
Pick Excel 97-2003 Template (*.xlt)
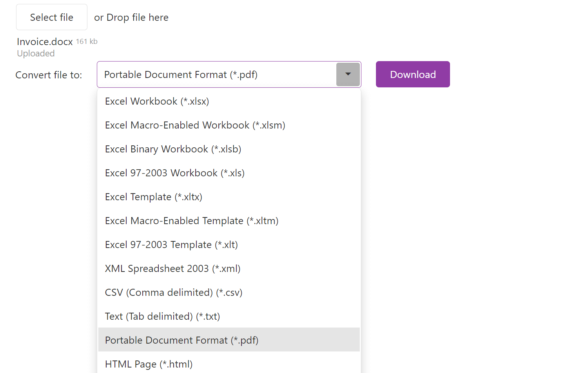pyautogui.click(x=171, y=245)
